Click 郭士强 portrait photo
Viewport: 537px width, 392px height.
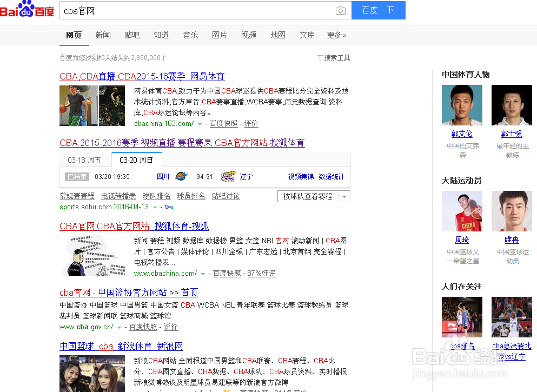(512, 105)
